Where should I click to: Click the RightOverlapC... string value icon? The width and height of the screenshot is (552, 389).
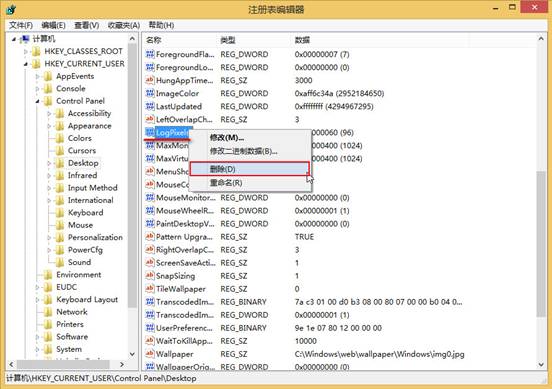click(150, 250)
